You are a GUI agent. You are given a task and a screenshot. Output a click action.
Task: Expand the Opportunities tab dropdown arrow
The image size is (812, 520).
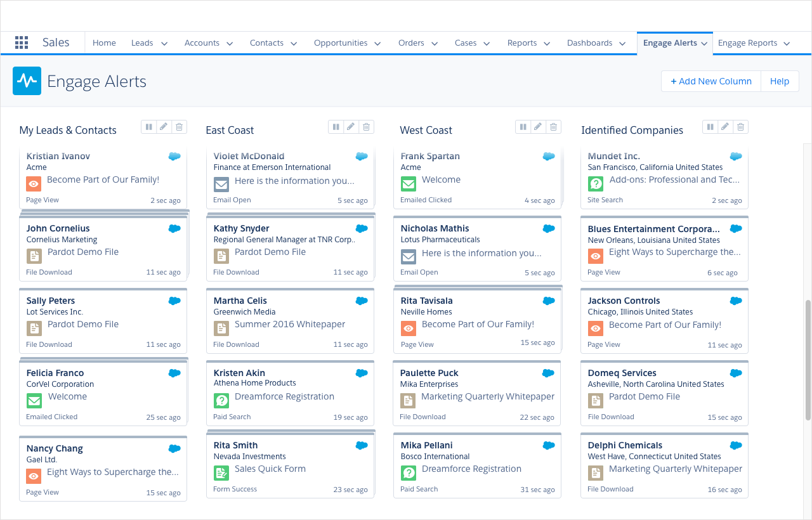pos(377,43)
